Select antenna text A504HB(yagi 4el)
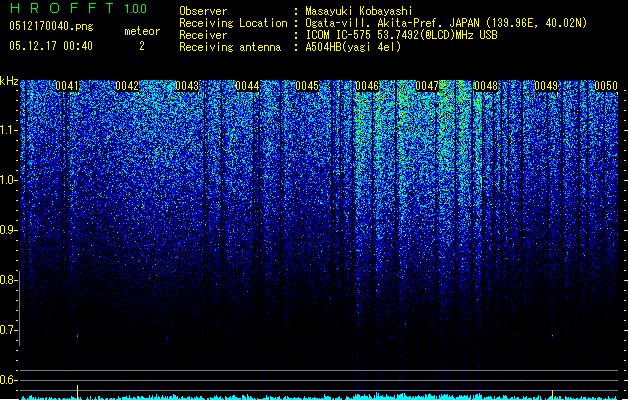 353,47
